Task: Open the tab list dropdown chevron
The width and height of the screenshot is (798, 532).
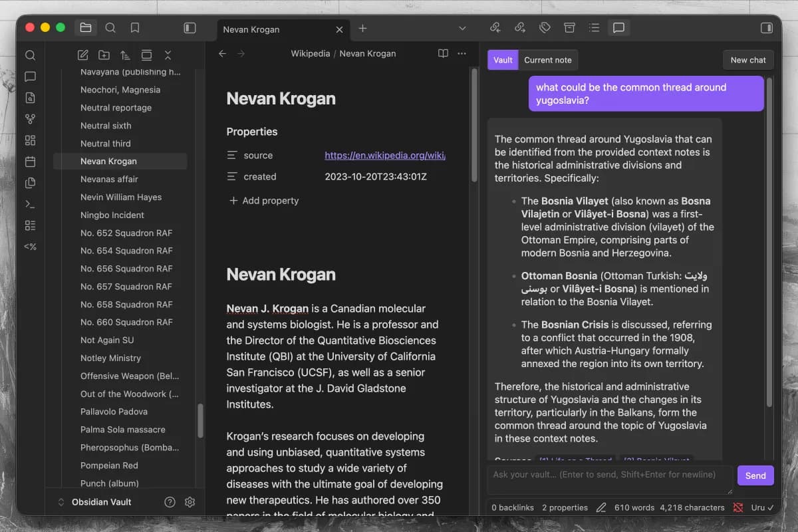Action: click(463, 29)
